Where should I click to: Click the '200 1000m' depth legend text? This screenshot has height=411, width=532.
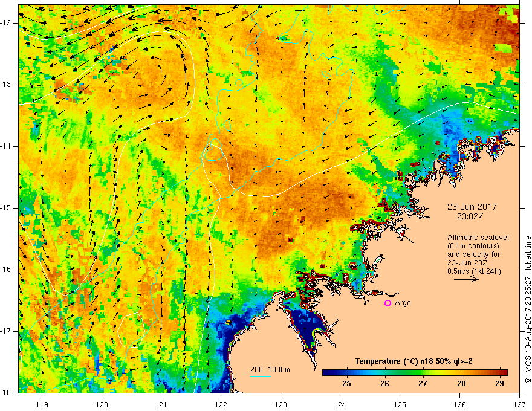click(270, 370)
